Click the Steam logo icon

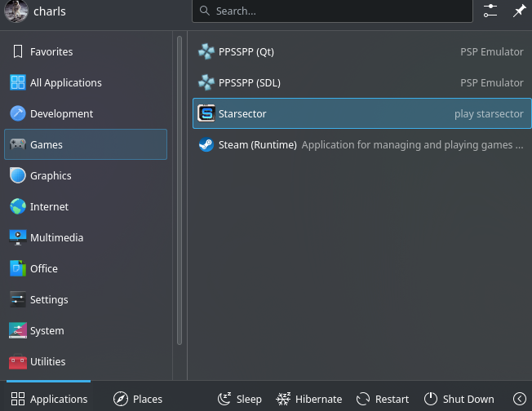coord(206,145)
